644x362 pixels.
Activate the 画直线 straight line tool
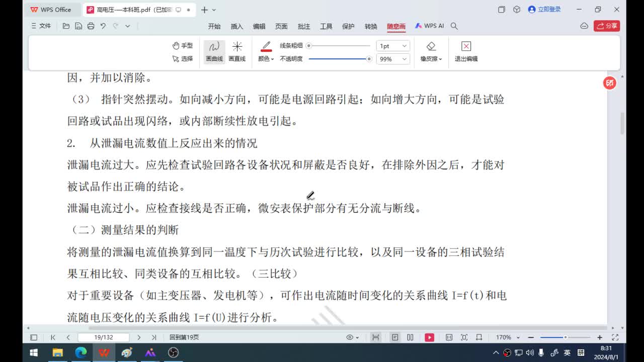click(237, 52)
